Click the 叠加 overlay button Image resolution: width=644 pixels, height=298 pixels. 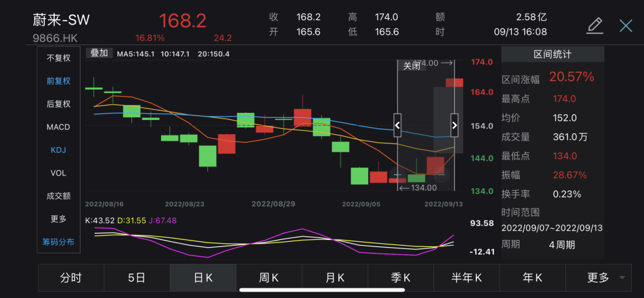coord(99,53)
